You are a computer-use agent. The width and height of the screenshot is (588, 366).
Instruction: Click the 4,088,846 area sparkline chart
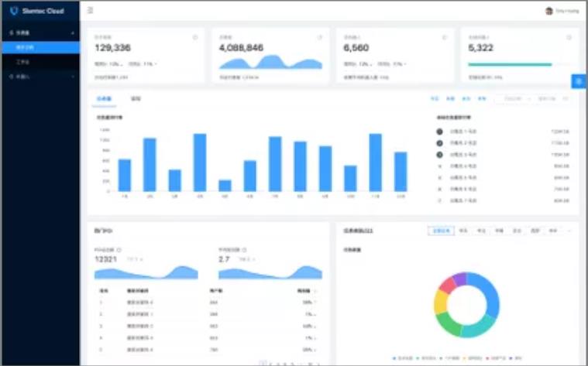click(270, 62)
